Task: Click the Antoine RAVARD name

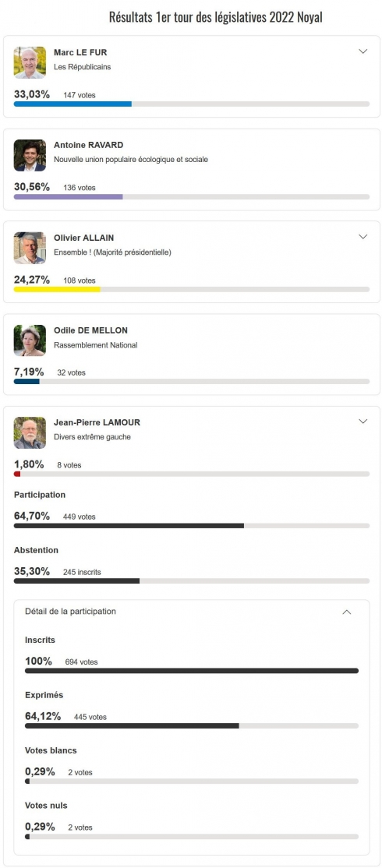Action: coord(89,145)
